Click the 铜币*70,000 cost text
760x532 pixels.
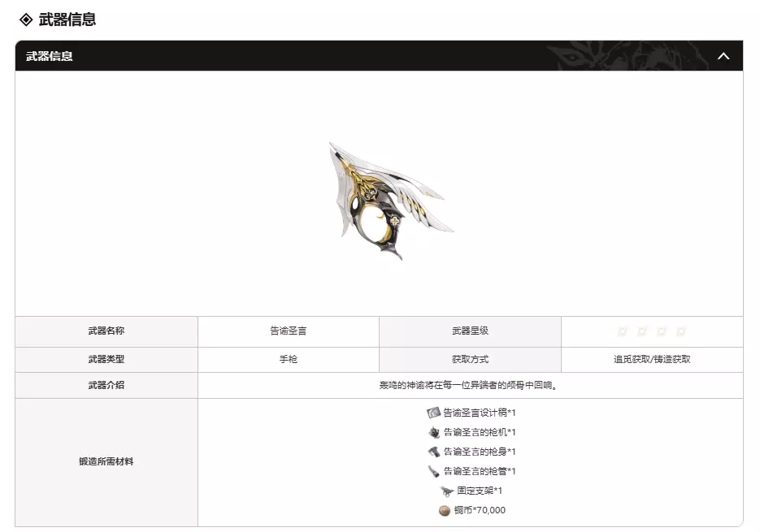coord(480,510)
